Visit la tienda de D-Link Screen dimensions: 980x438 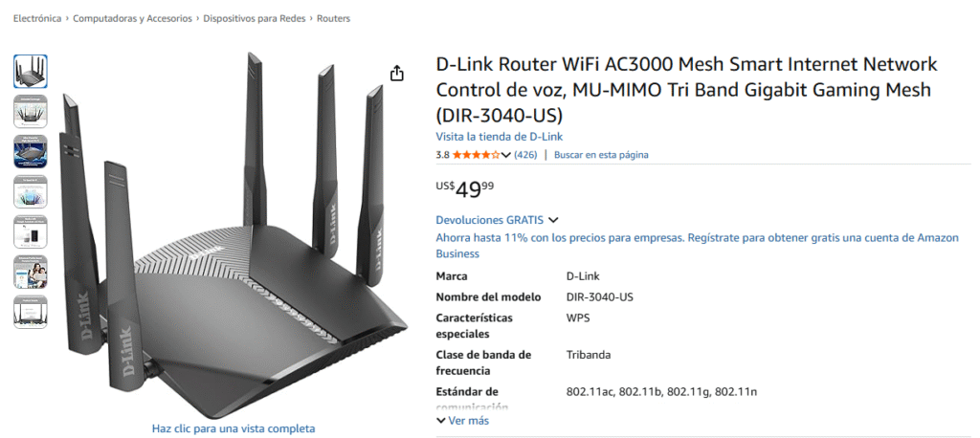pos(500,137)
